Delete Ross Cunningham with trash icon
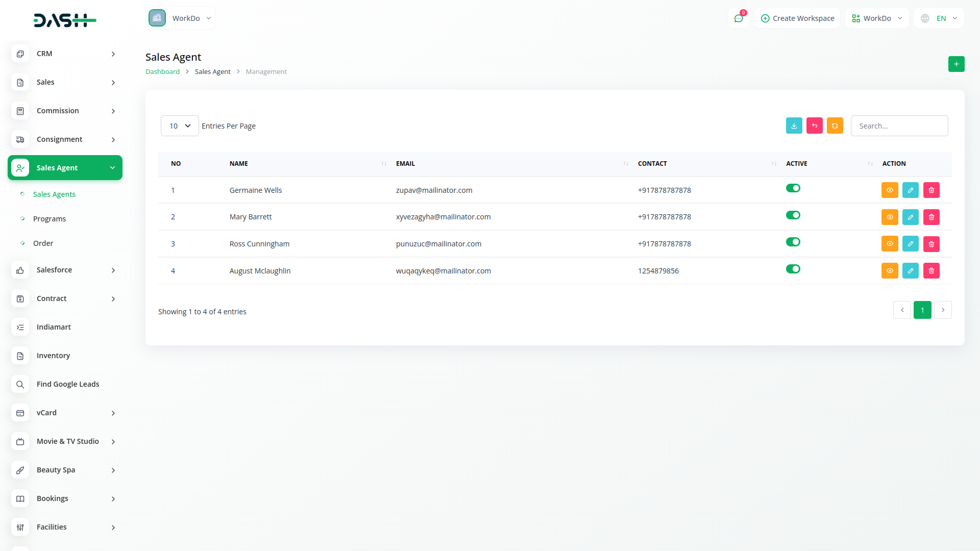The width and height of the screenshot is (980, 551). coord(931,244)
